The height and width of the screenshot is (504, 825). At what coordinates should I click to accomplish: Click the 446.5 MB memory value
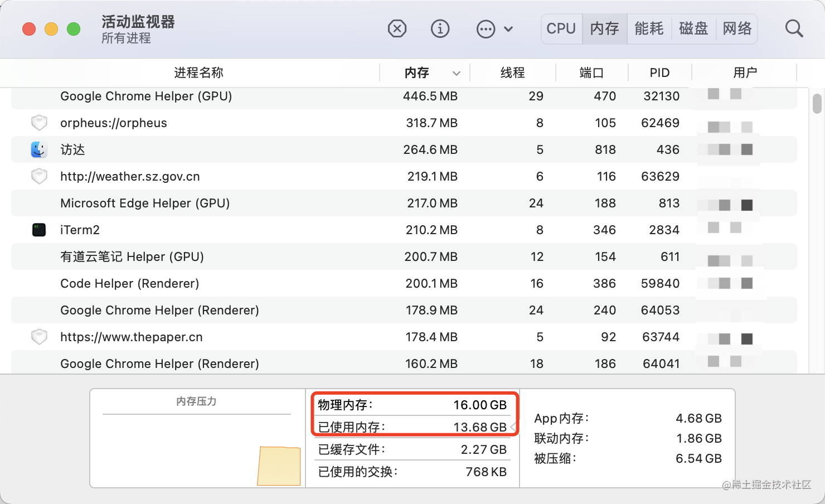[430, 96]
